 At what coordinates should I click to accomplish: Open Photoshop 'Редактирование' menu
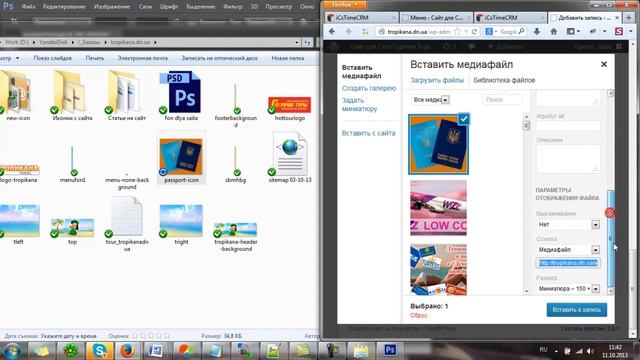tap(64, 7)
